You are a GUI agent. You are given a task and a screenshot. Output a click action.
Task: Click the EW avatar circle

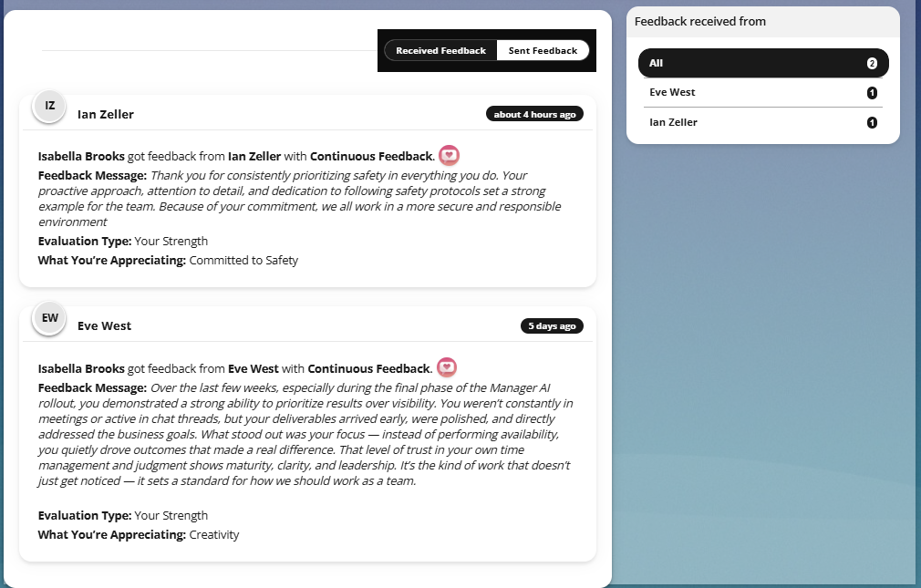click(49, 318)
